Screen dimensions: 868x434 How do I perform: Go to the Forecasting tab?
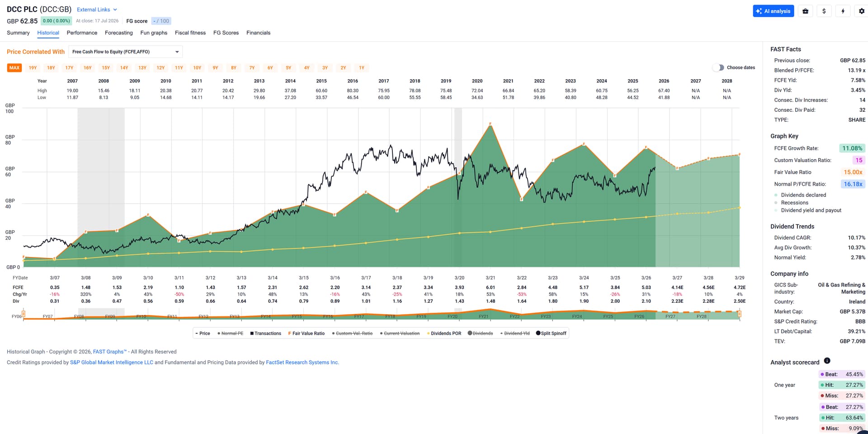[x=119, y=33]
